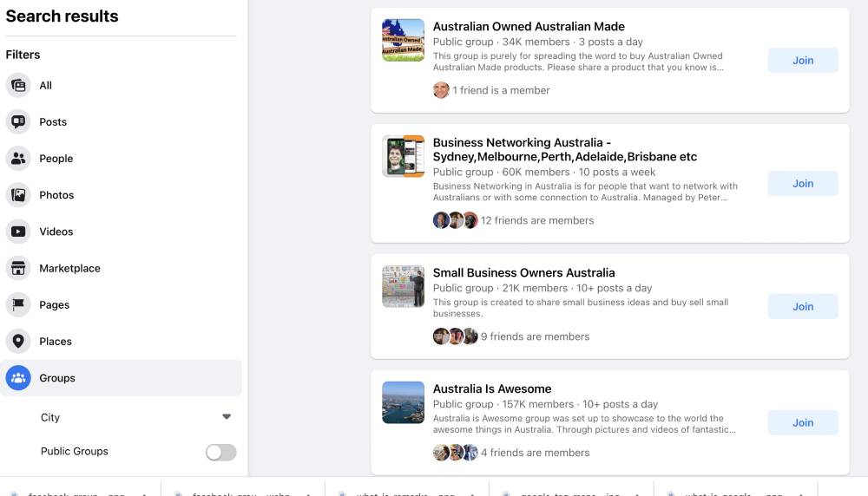Select the Places pin icon
This screenshot has width=868, height=496.
(18, 341)
